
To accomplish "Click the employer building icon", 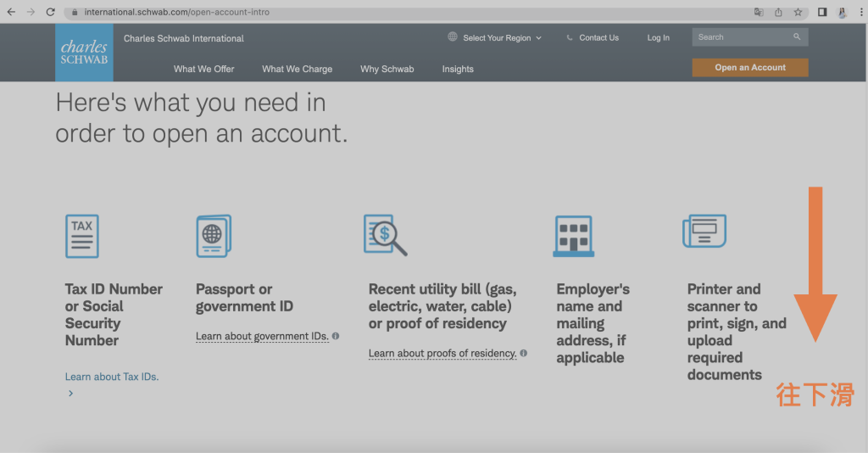I will click(x=574, y=237).
